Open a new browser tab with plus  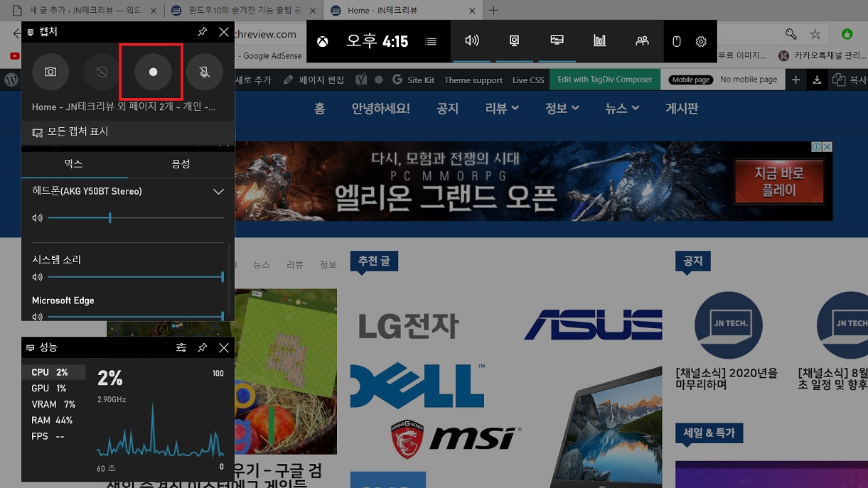click(493, 11)
